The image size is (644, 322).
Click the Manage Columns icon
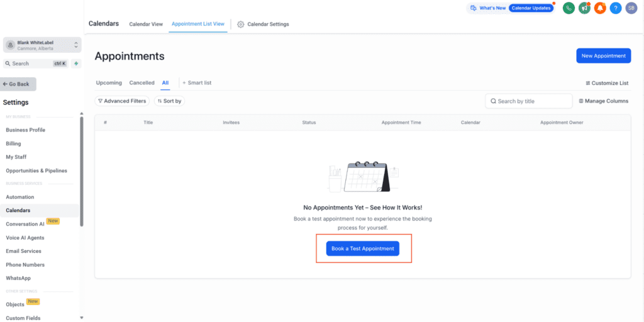(581, 101)
